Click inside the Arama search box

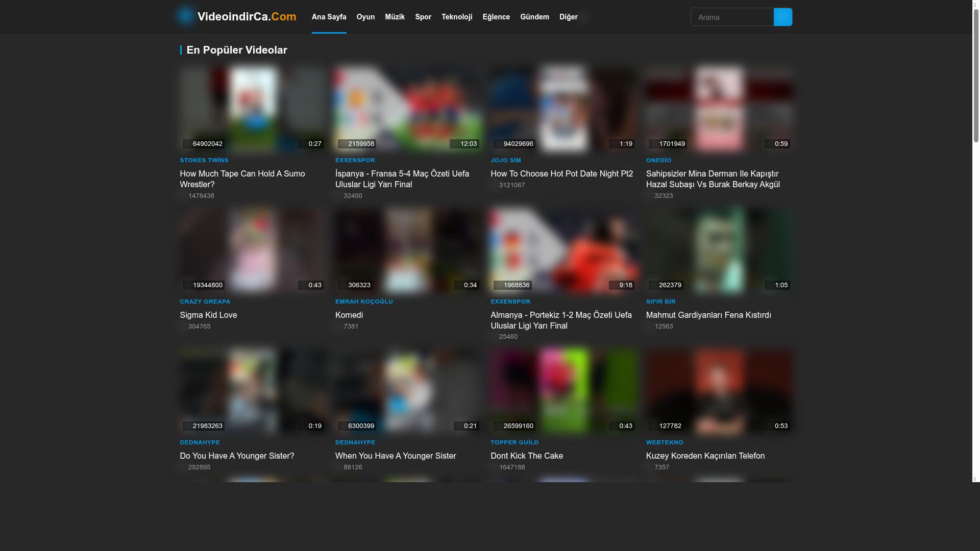[732, 17]
